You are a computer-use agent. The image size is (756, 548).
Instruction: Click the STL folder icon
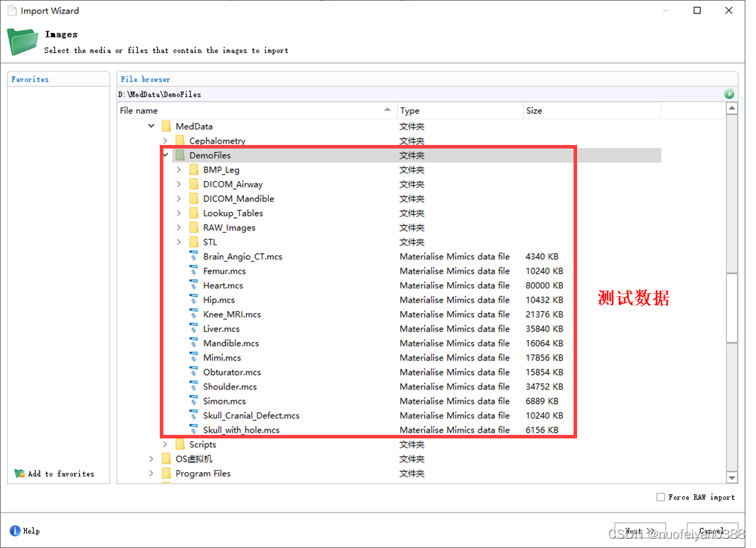(194, 242)
